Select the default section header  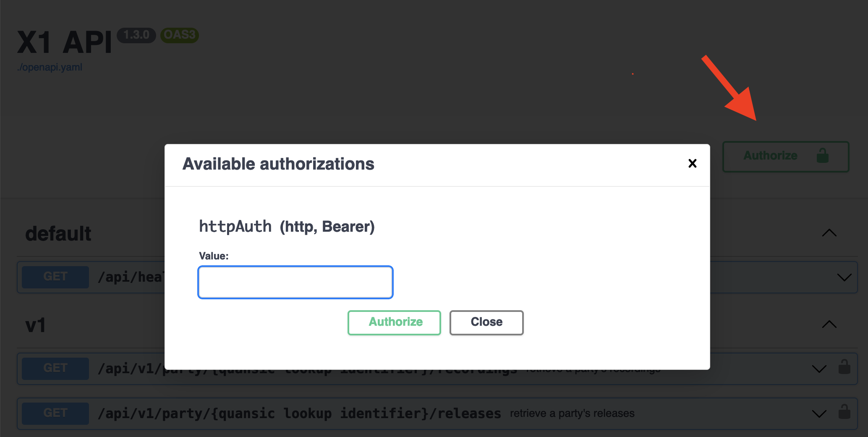coord(58,233)
